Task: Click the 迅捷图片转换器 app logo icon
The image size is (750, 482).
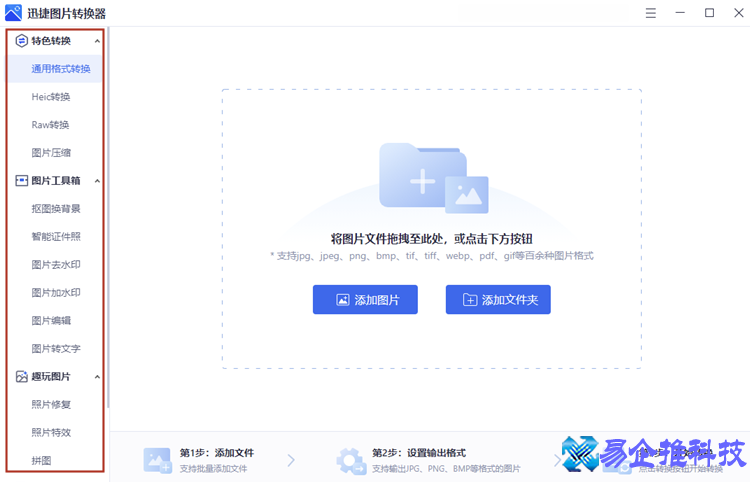Action: 13,13
